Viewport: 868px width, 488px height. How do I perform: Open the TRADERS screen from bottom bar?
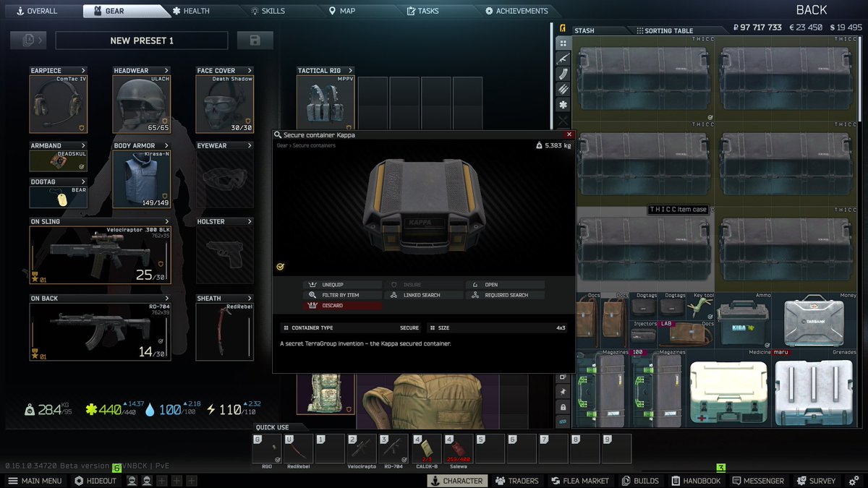(518, 481)
